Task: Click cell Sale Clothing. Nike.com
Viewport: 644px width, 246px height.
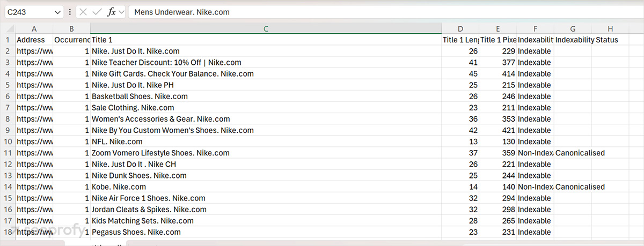Action: tap(266, 108)
